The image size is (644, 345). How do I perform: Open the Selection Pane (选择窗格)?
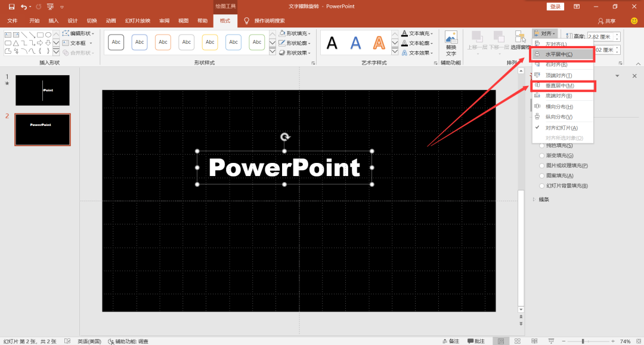[x=520, y=41]
